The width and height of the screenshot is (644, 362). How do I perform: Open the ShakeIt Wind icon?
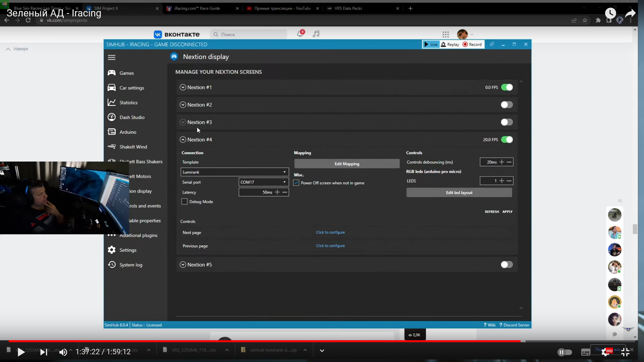[x=112, y=147]
